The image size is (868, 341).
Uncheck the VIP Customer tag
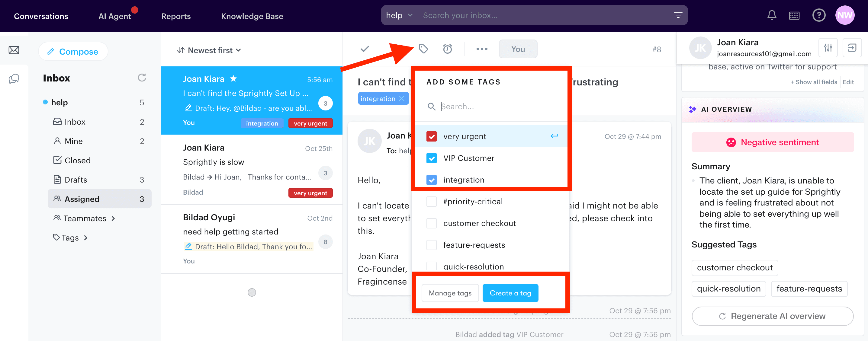(x=431, y=158)
